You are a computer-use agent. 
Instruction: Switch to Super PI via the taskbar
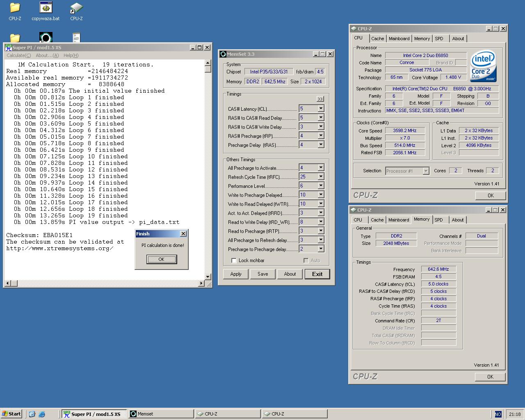[94, 414]
